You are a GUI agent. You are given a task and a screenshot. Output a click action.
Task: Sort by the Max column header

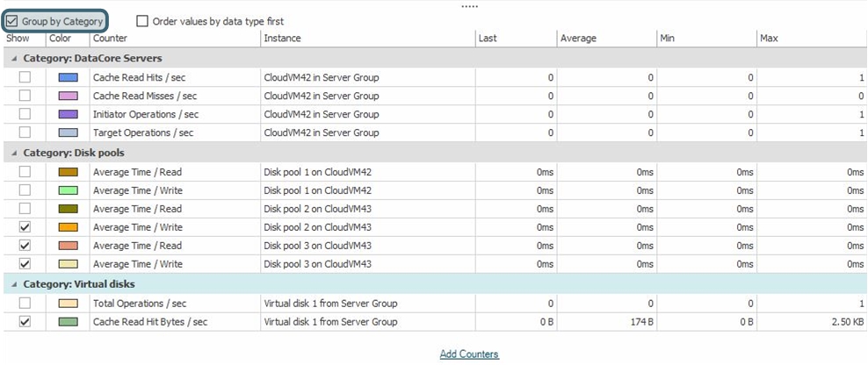click(810, 39)
